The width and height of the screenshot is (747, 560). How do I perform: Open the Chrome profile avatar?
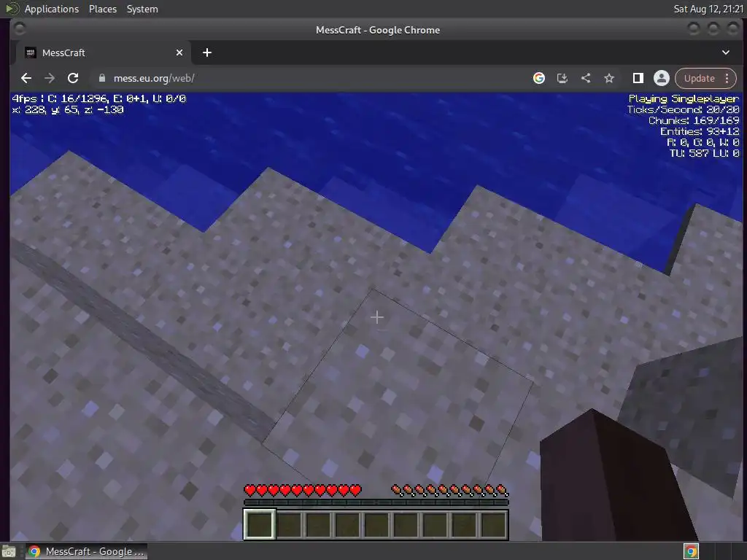(x=661, y=78)
